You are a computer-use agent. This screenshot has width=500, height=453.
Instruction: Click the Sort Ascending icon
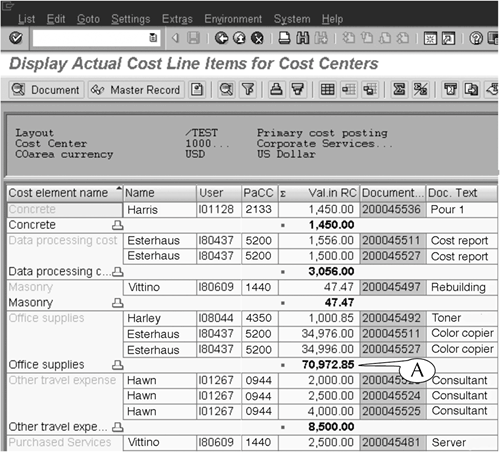tap(276, 90)
